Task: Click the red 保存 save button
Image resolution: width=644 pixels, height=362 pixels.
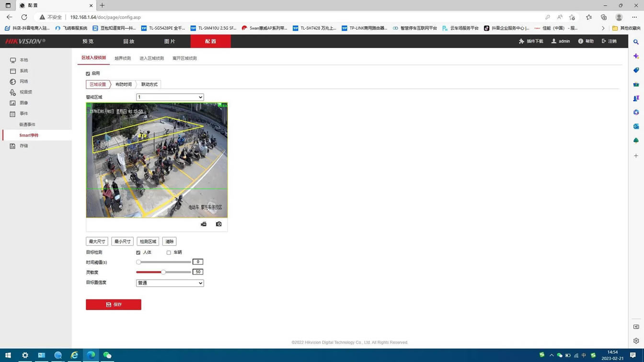Action: (114, 305)
